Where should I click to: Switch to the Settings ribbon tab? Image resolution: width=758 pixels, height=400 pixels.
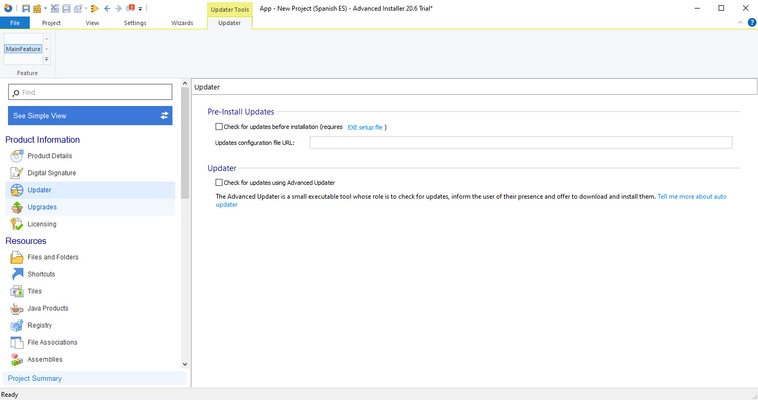coord(135,23)
